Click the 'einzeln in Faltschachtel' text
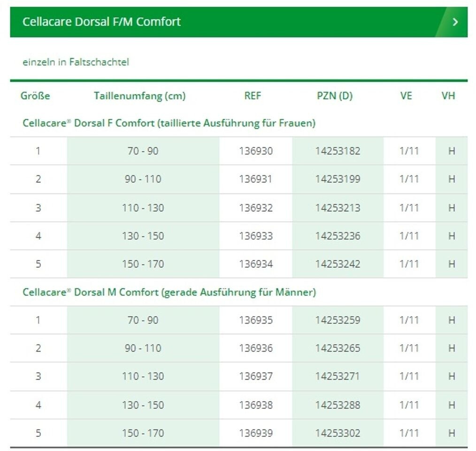Image resolution: width=476 pixels, height=451 pixels. click(x=76, y=62)
